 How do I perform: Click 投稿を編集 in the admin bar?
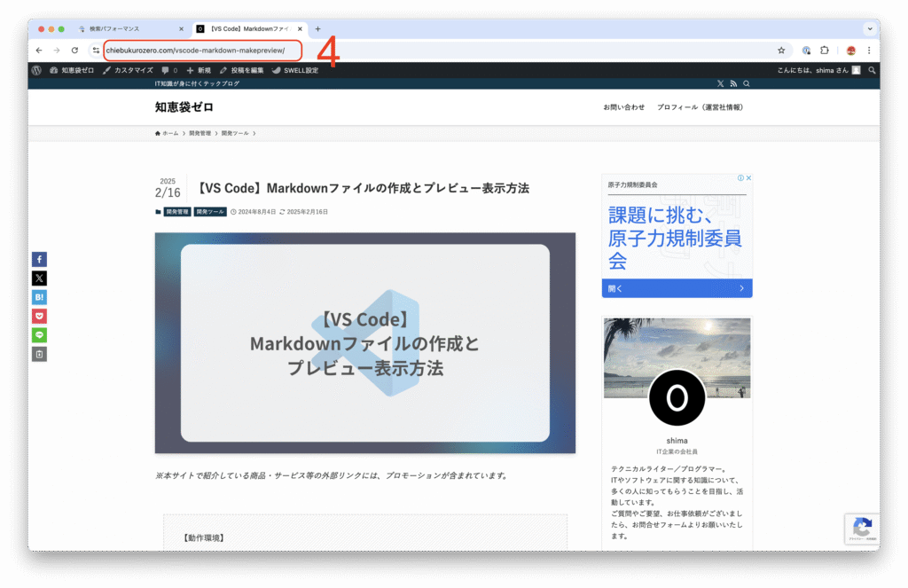(241, 70)
